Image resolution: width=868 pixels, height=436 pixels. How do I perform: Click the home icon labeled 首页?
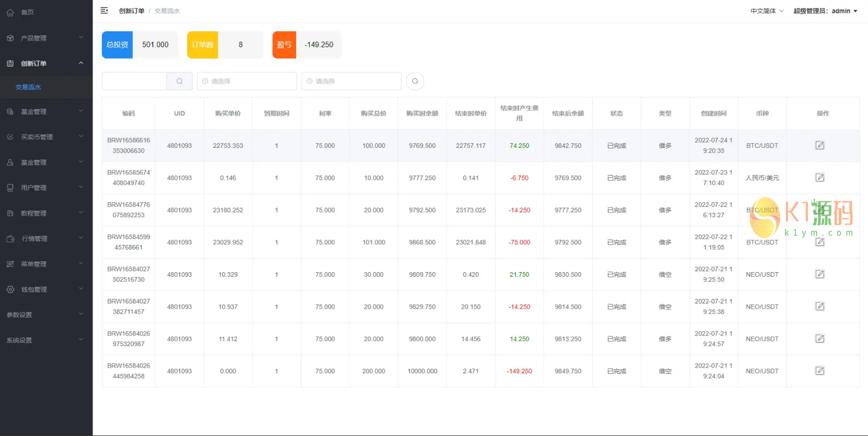(x=10, y=12)
